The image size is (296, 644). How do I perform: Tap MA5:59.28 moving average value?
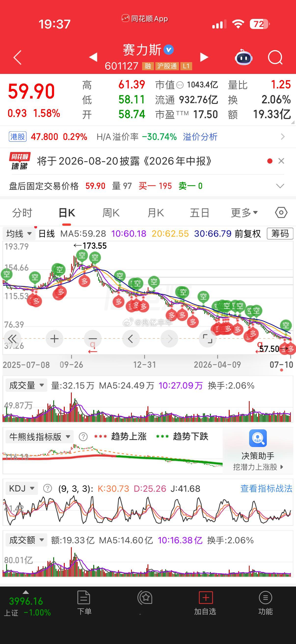tap(83, 234)
